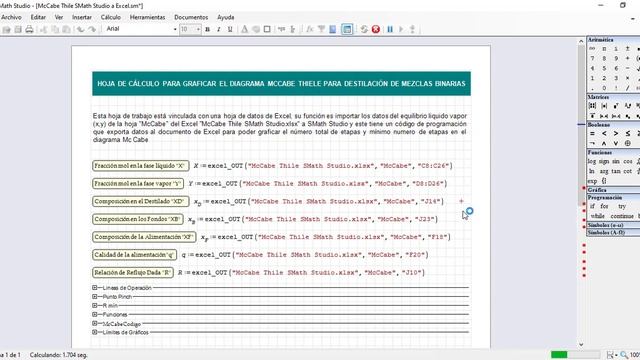Insert the Boolean equals operator
The image size is (640, 360).
(x=592, y=133)
